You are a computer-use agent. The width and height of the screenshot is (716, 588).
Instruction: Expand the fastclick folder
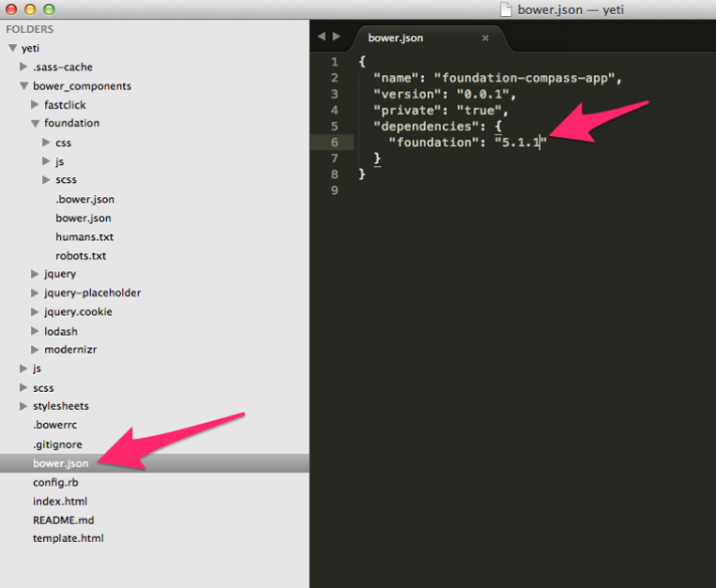click(35, 104)
